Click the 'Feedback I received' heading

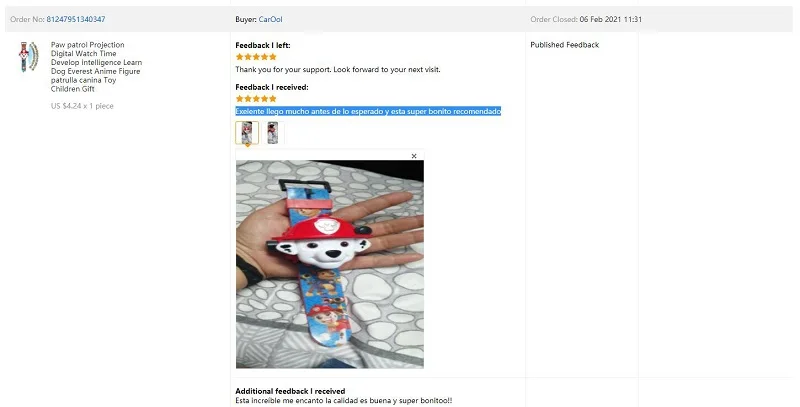click(272, 87)
